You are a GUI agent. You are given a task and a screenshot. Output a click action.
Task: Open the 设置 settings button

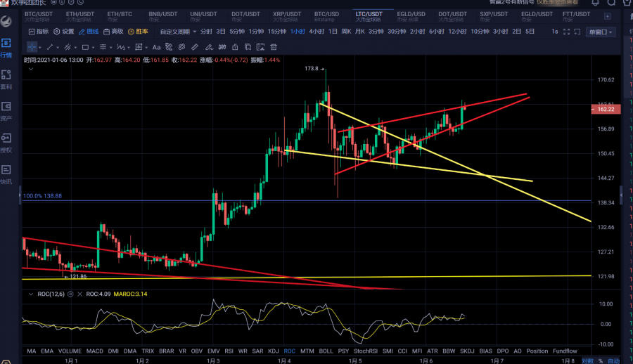(64, 32)
